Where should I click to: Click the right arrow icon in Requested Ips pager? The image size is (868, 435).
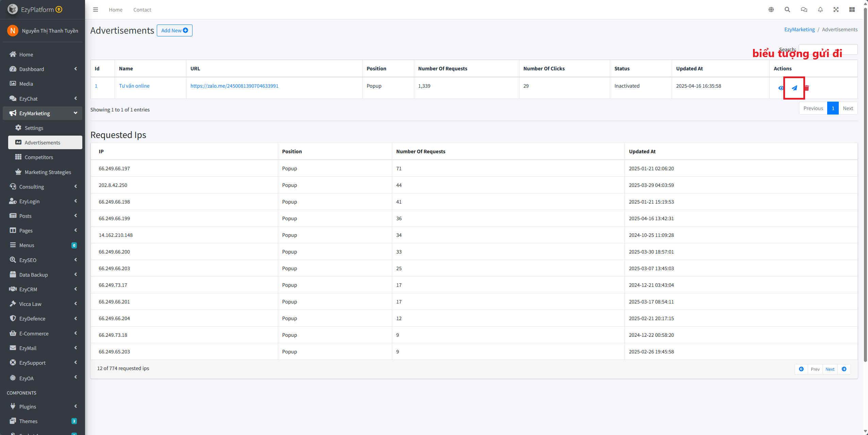point(844,369)
